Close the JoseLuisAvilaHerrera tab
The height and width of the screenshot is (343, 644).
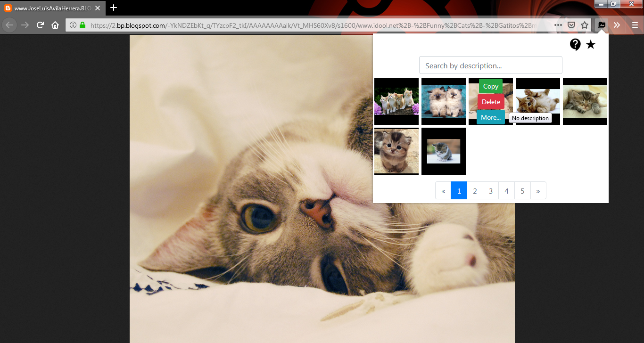pos(98,8)
